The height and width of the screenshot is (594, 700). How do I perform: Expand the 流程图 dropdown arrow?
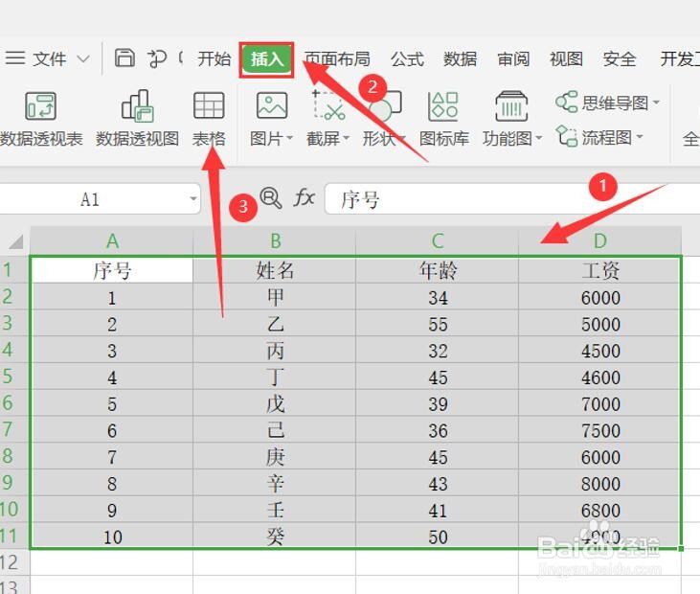click(x=640, y=137)
